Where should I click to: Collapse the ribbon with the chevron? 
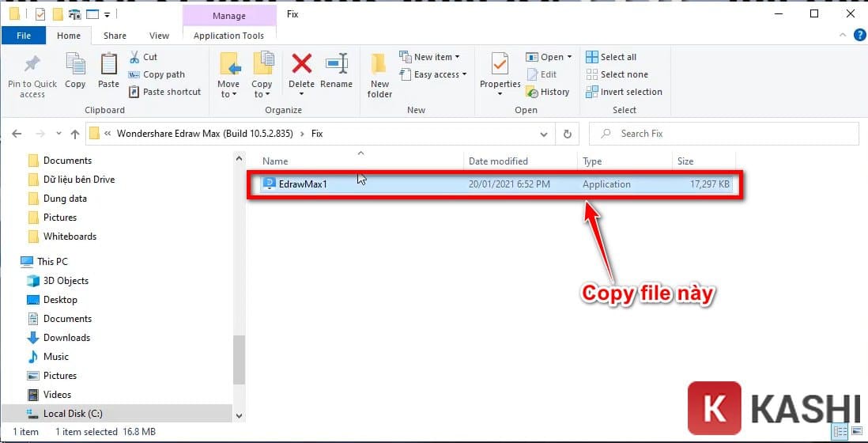click(x=843, y=35)
